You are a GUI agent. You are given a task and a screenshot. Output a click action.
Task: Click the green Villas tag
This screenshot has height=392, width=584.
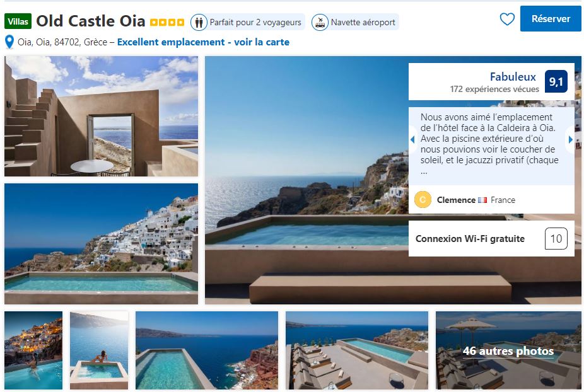click(18, 21)
